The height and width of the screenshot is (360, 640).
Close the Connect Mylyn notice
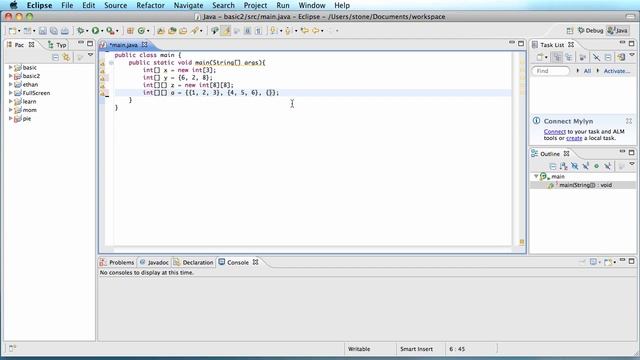point(629,121)
